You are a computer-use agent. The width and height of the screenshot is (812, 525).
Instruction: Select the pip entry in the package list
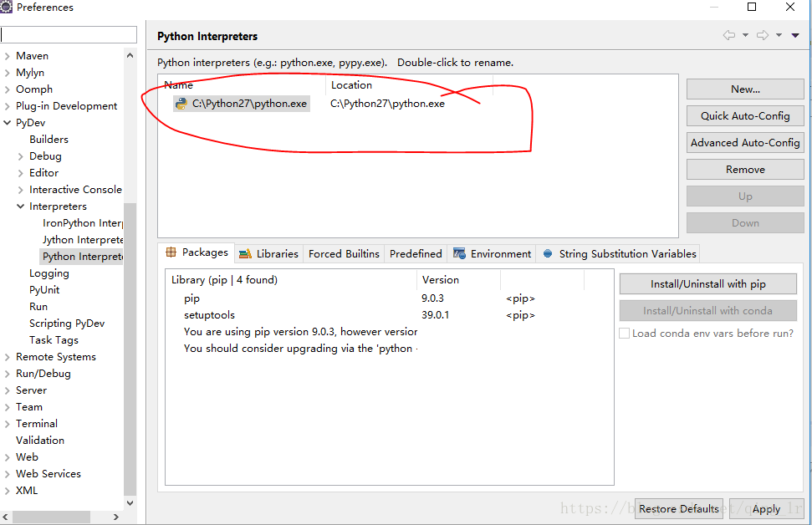pyautogui.click(x=193, y=298)
